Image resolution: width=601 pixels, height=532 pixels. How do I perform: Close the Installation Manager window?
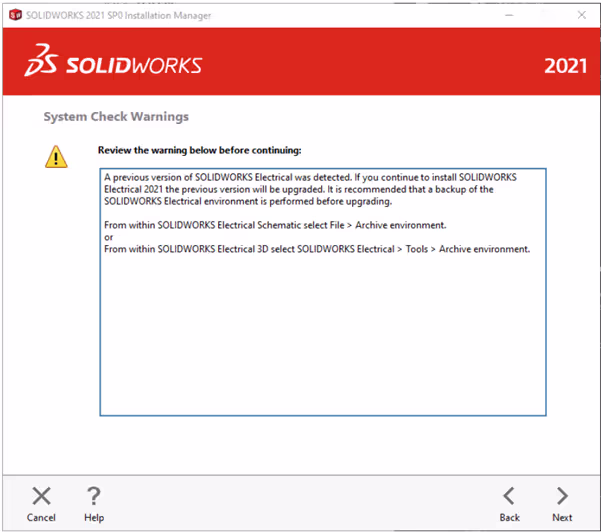coord(581,15)
